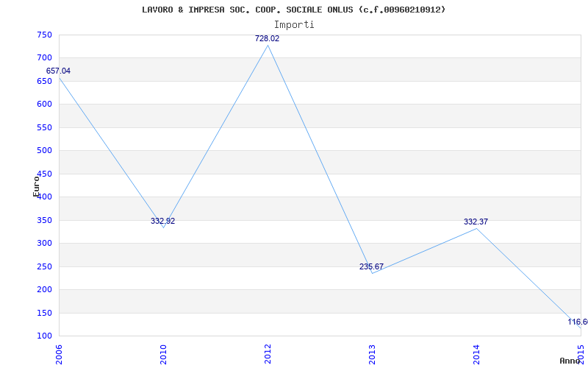This screenshot has width=588, height=368.
Task: Click the chart title LAVORO & IMPRESA SOC. COOP.
Action: (x=293, y=10)
